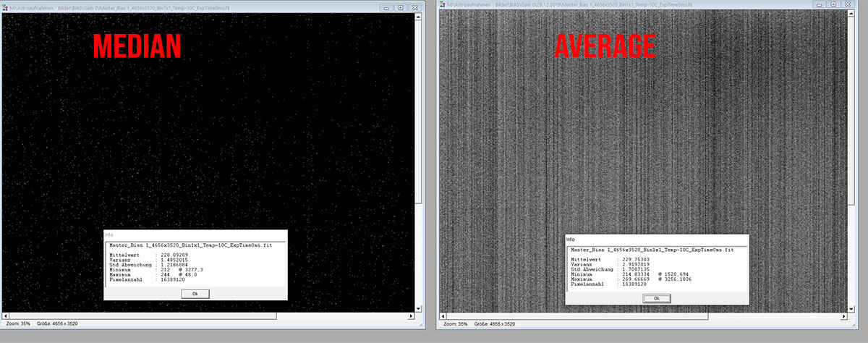Click the right arrow of average window's horizontal scrollbar

click(844, 316)
